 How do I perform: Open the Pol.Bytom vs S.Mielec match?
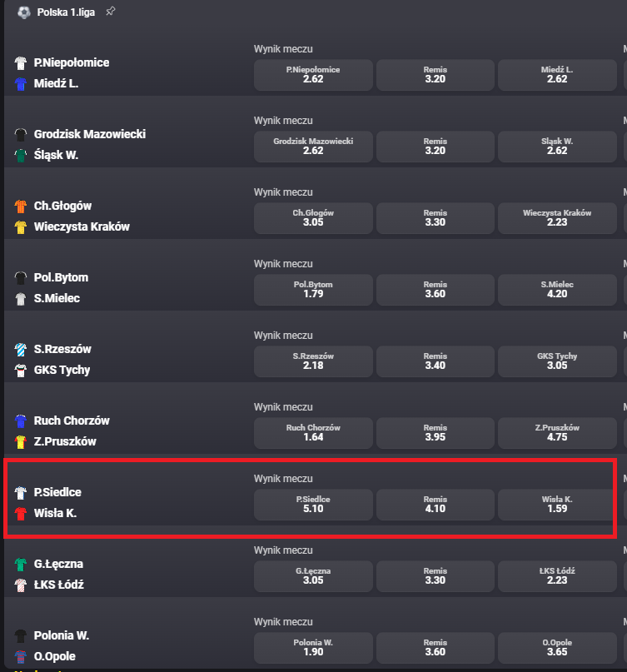[x=61, y=288]
